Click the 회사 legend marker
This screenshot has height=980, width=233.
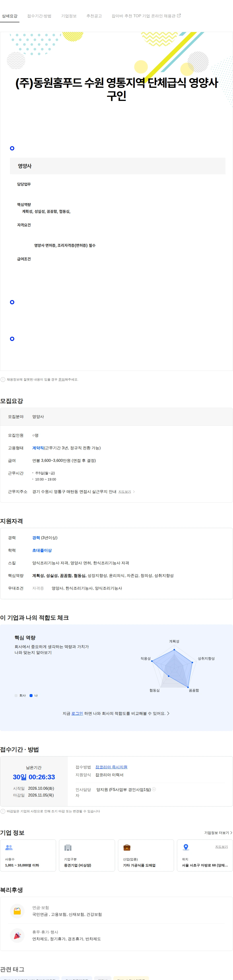(16, 695)
